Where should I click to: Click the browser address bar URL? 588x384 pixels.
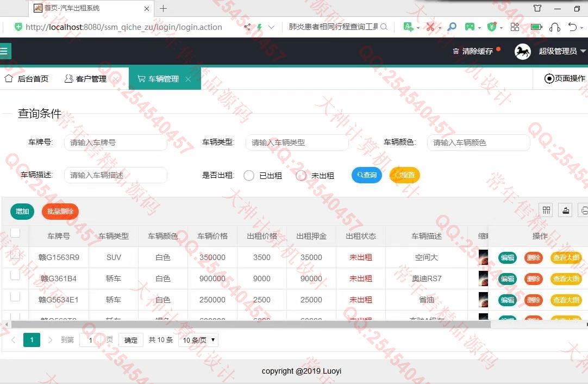point(124,27)
